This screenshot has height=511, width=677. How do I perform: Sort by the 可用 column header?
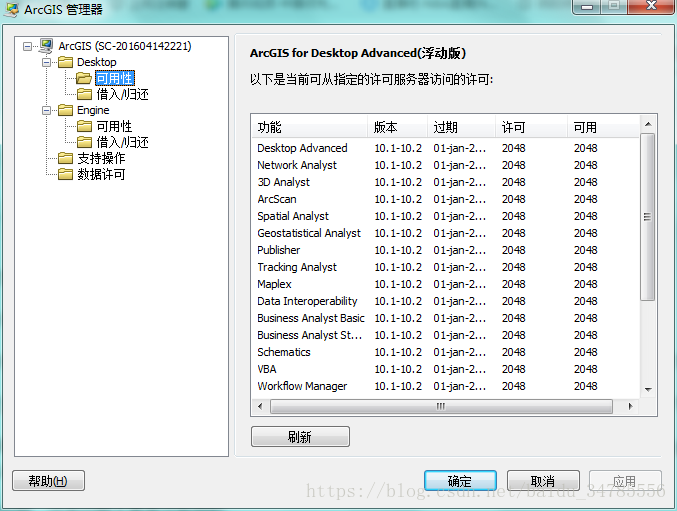(x=603, y=127)
